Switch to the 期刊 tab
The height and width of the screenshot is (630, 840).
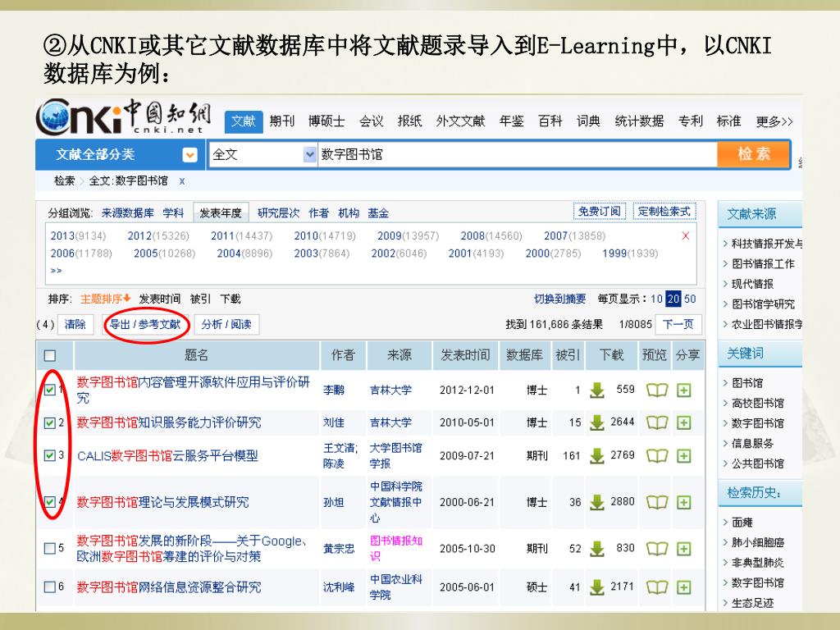point(282,121)
